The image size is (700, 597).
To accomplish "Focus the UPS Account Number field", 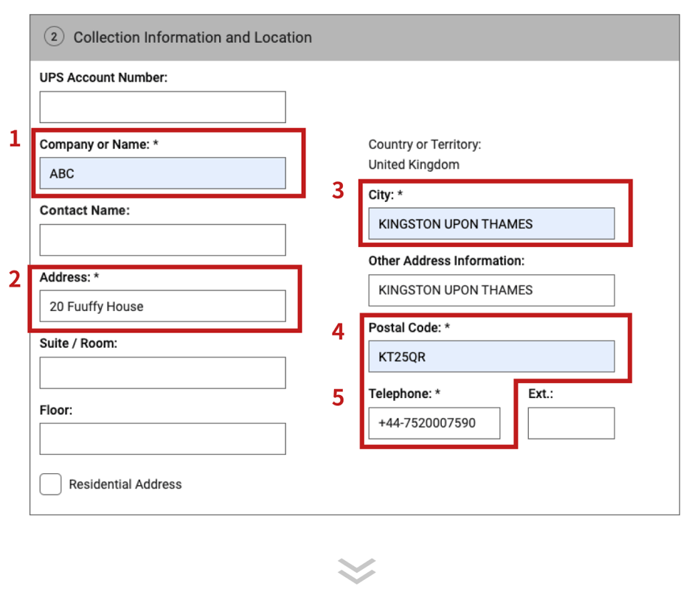I will [162, 107].
